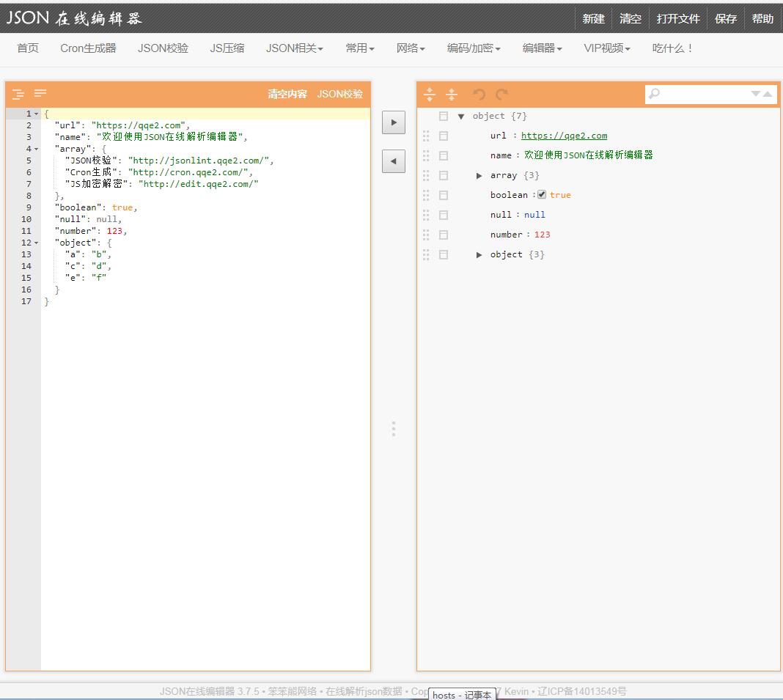Click the 清空内容 button in editor header
This screenshot has height=700, width=783.
pyautogui.click(x=287, y=94)
